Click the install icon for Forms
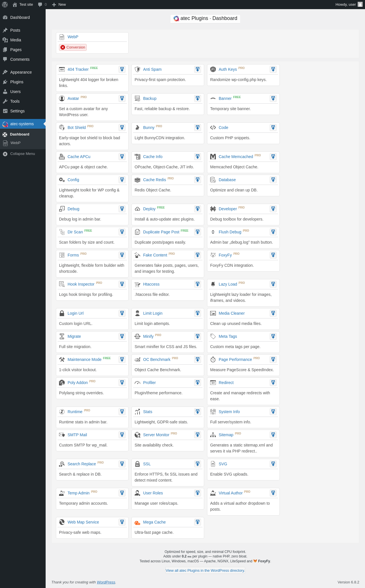The height and width of the screenshot is (588, 365). pos(122,255)
